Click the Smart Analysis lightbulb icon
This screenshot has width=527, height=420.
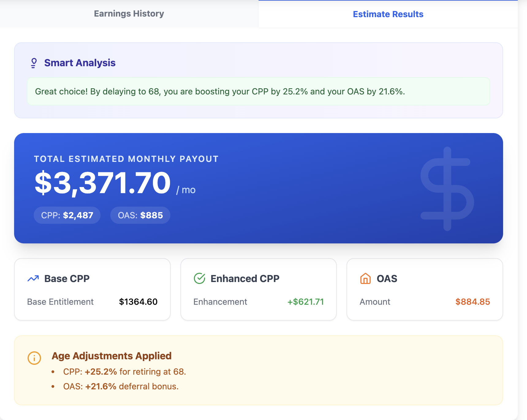pyautogui.click(x=34, y=63)
